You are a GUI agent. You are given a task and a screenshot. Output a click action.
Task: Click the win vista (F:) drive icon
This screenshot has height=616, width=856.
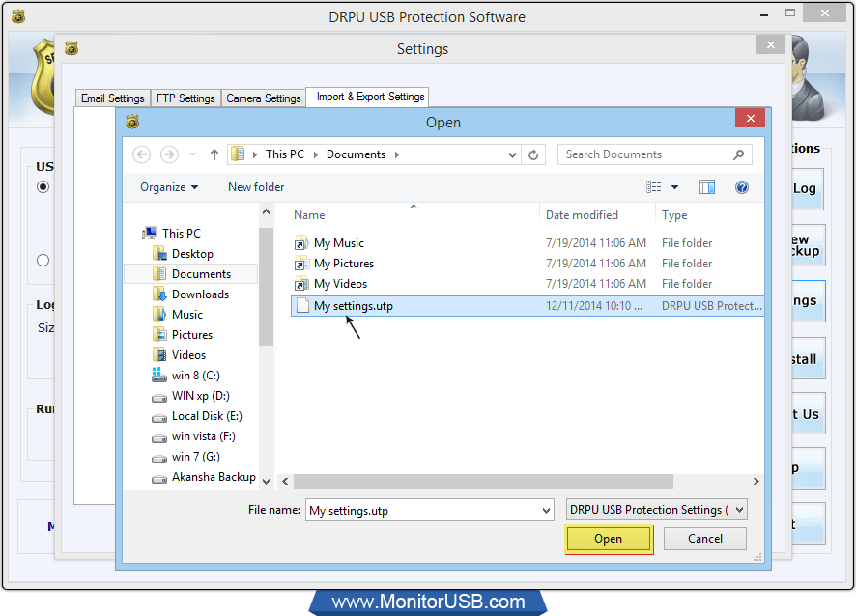[159, 438]
